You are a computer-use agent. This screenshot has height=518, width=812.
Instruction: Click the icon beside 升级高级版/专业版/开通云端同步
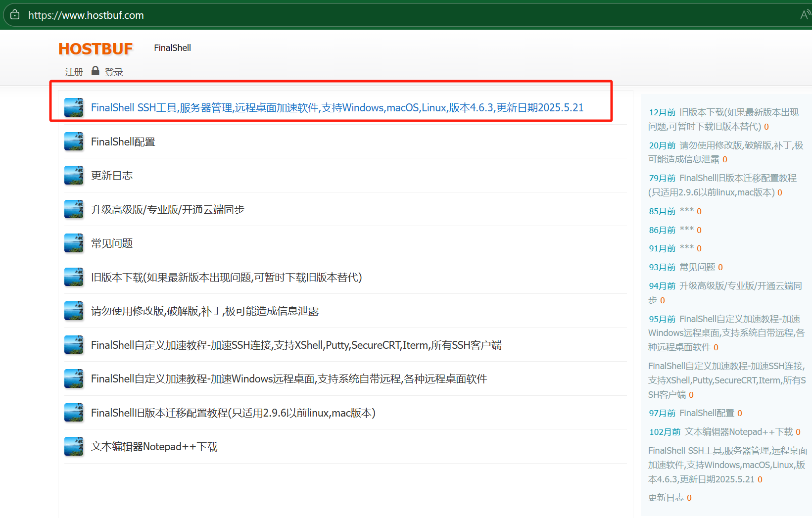[x=74, y=209]
